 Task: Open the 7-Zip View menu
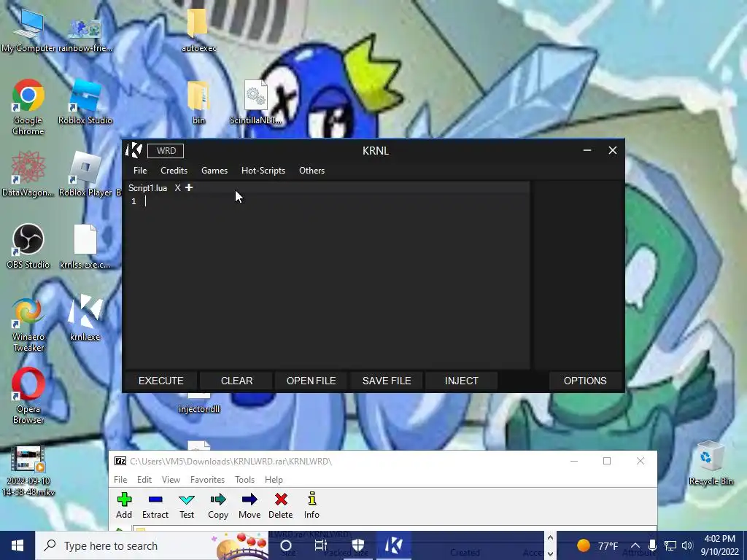pyautogui.click(x=171, y=480)
